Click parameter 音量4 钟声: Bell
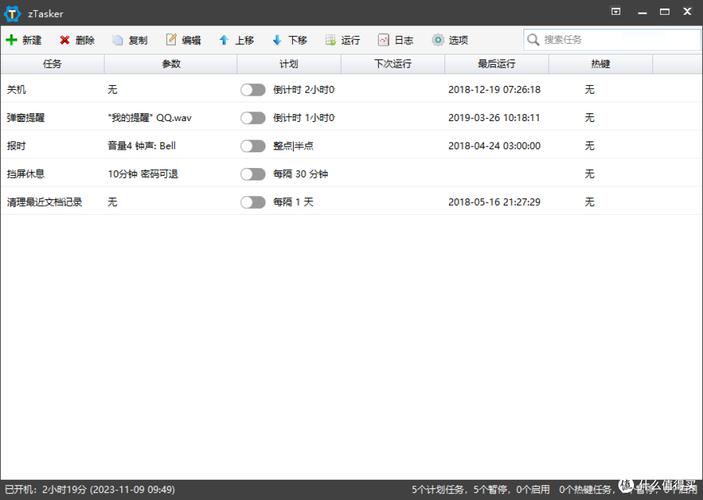The height and width of the screenshot is (500, 703). (x=142, y=146)
